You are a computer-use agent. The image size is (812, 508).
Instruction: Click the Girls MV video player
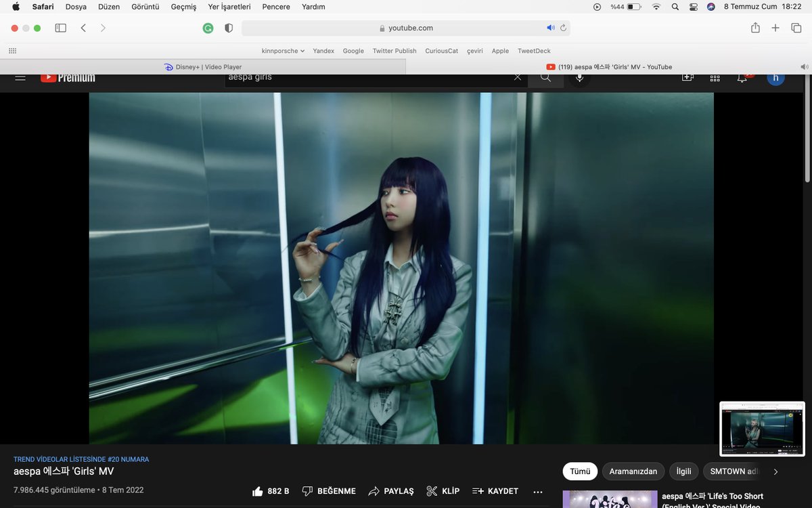point(401,268)
